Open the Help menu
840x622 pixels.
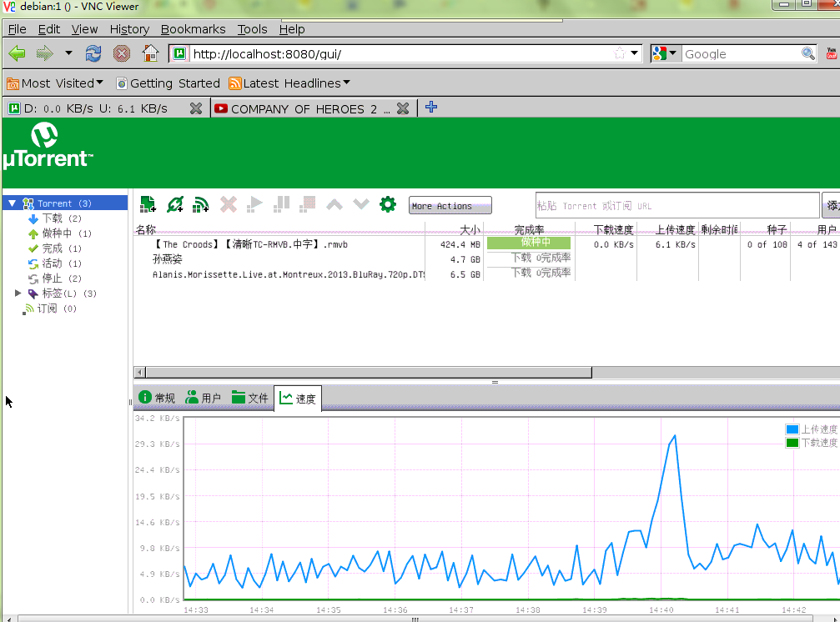[292, 29]
